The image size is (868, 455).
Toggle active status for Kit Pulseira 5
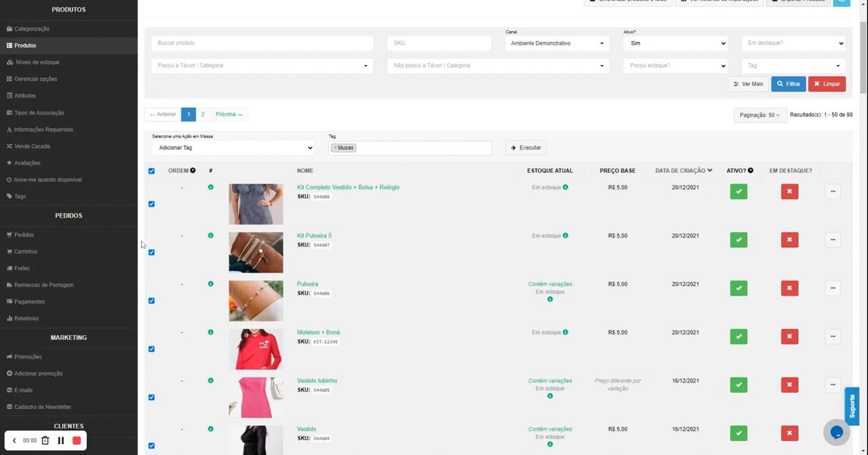point(738,239)
